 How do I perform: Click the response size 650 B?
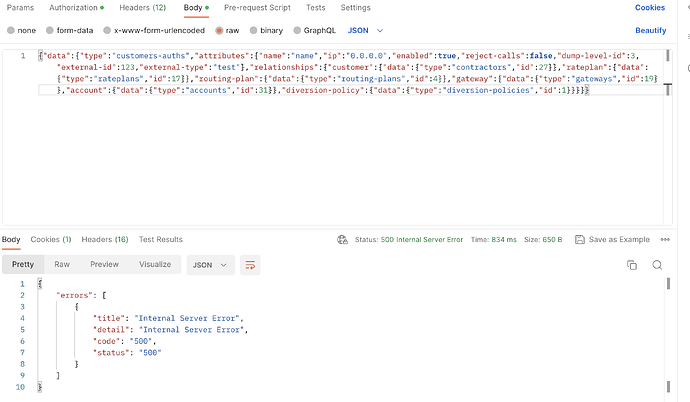click(x=552, y=240)
